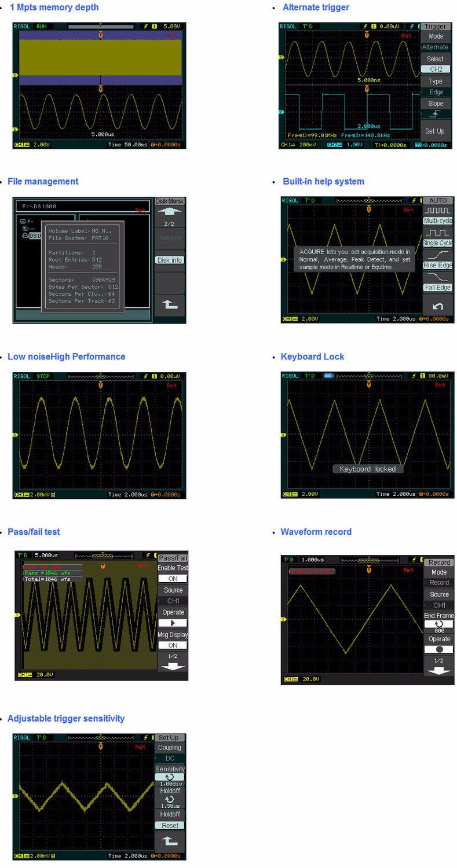457x868 pixels.
Task: Click the channel 1 marker in Waveform record screen
Action: pos(283,620)
